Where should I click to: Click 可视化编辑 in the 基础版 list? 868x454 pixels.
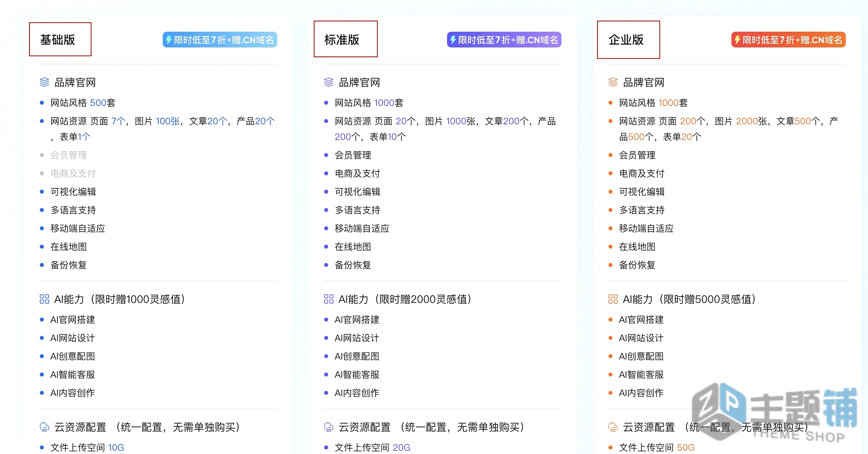[x=73, y=192]
